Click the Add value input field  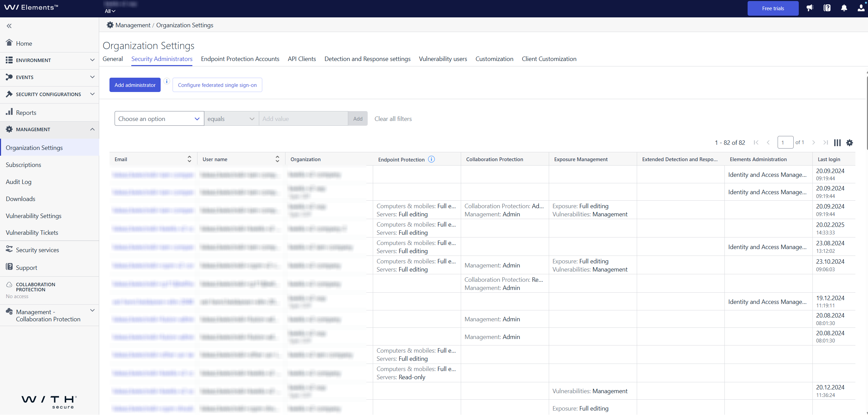304,119
